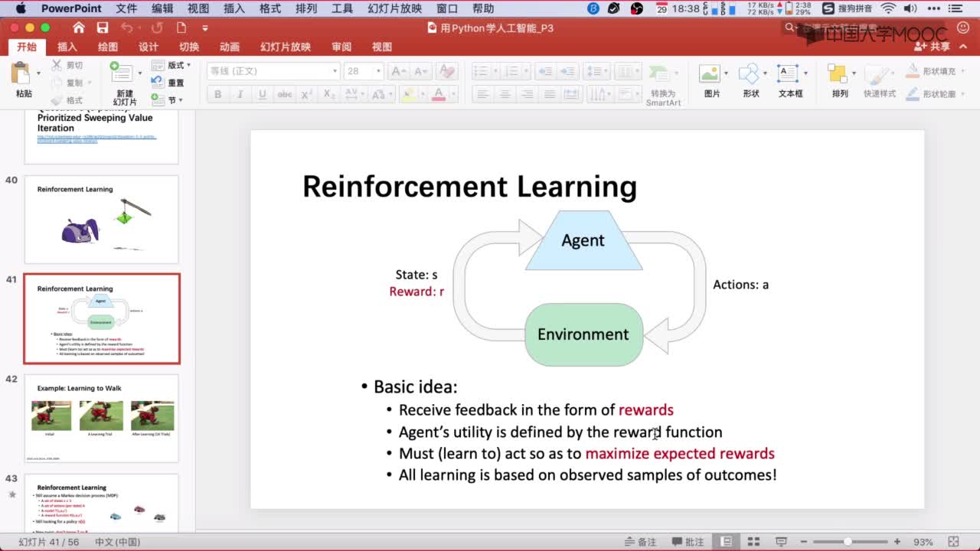The width and height of the screenshot is (980, 551).
Task: Expand the Picture (图片) dropdown arrow
Action: click(725, 74)
